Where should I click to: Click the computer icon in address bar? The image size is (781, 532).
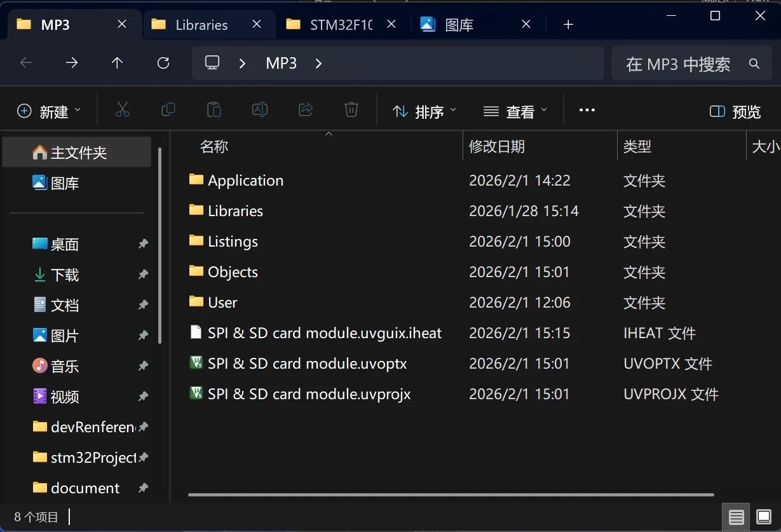[212, 63]
